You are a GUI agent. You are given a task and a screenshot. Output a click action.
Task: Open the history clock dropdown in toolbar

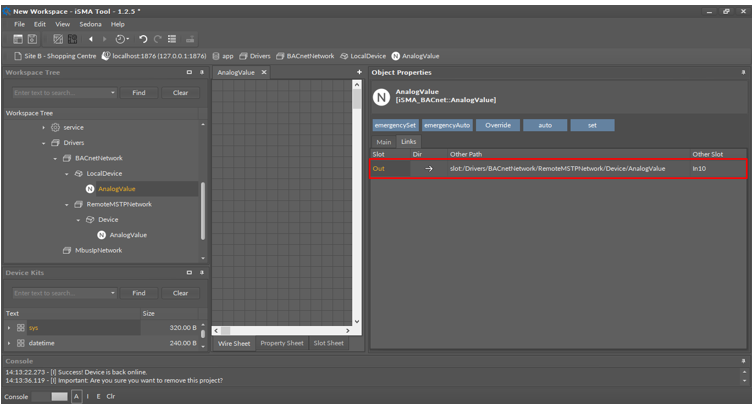pos(122,39)
